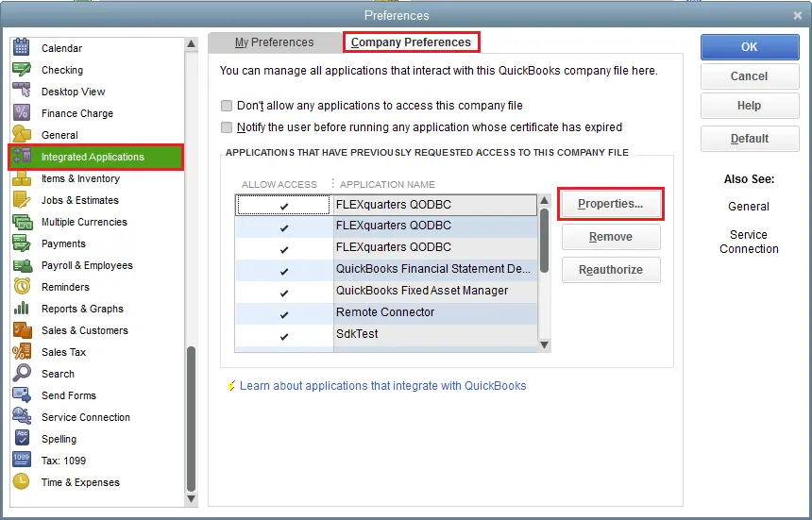Click the Calendar icon in the sidebar
812x520 pixels.
[x=21, y=47]
